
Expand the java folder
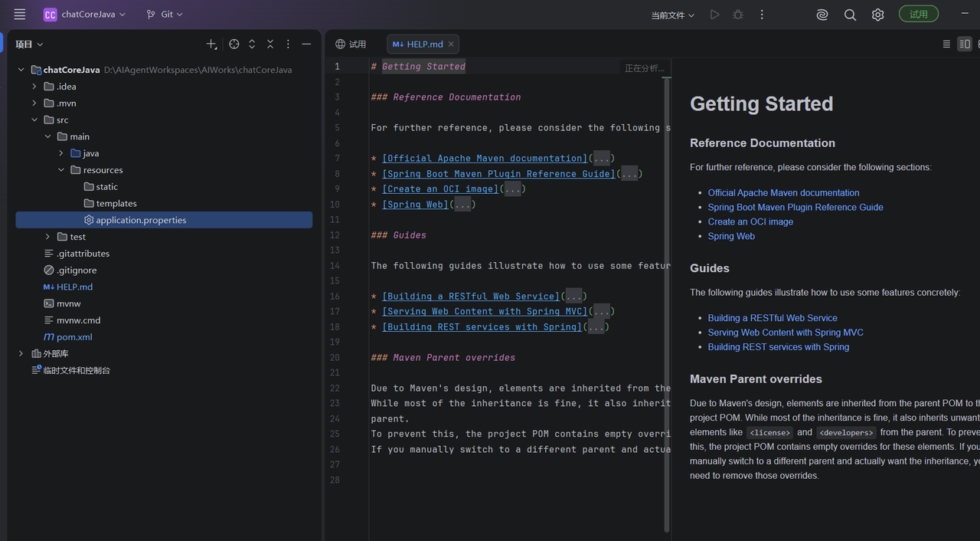[61, 153]
